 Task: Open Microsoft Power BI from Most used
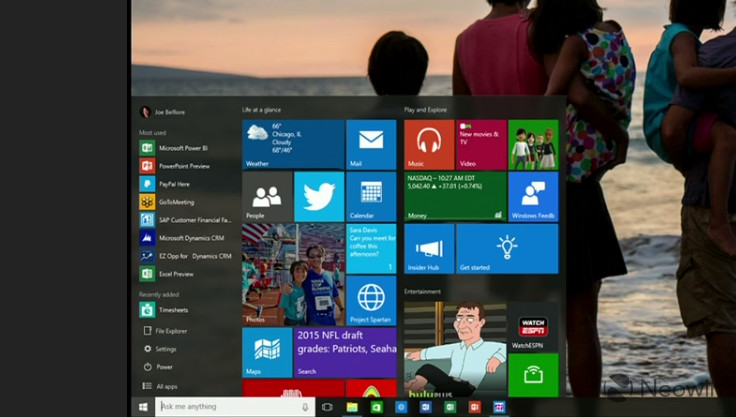click(185, 148)
